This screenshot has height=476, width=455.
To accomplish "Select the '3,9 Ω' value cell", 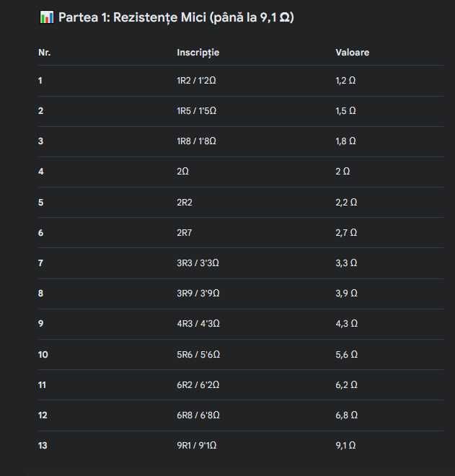I will click(346, 294).
